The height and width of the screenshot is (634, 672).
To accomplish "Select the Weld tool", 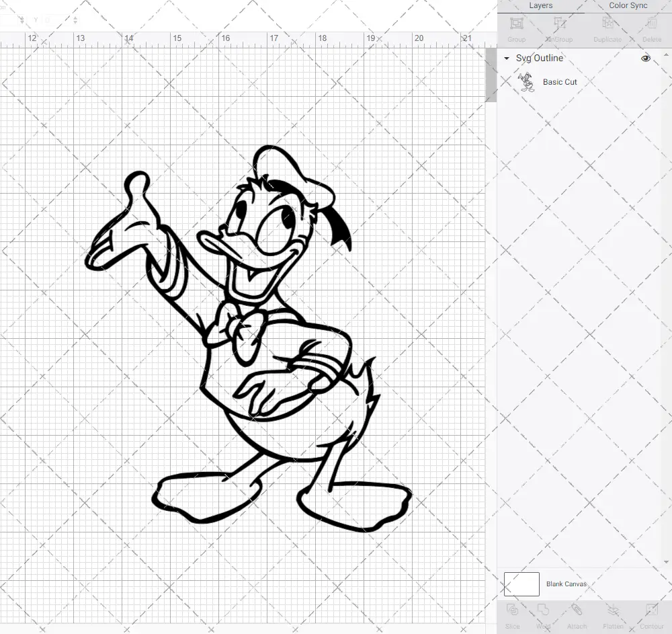I will click(543, 615).
